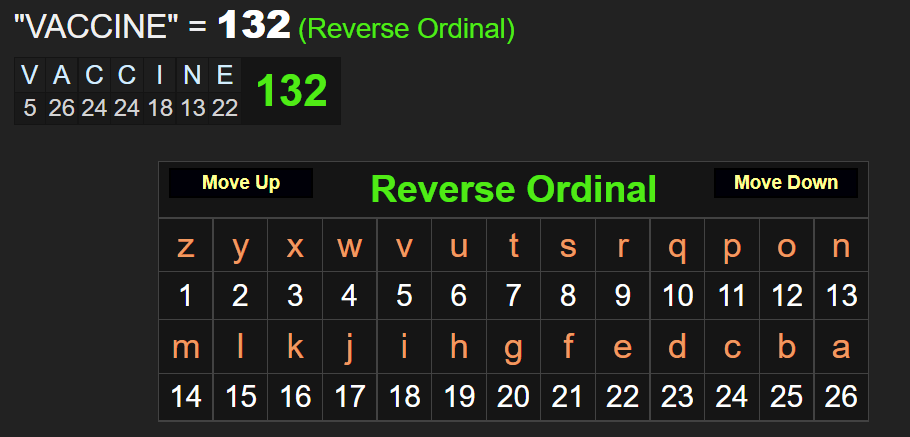Select the quoted VACCINE word in heading
The width and height of the screenshot is (910, 437).
pyautogui.click(x=95, y=27)
